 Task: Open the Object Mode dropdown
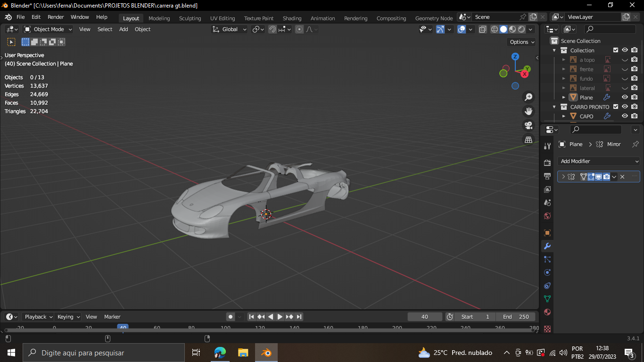[x=48, y=29]
